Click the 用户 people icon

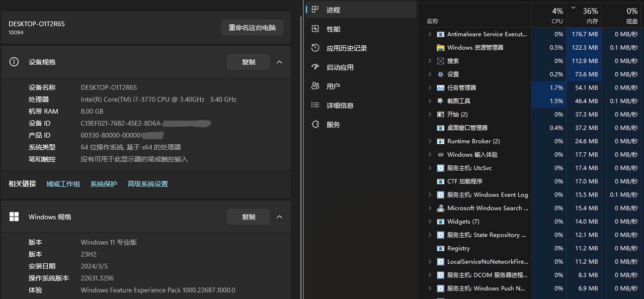pyautogui.click(x=315, y=86)
